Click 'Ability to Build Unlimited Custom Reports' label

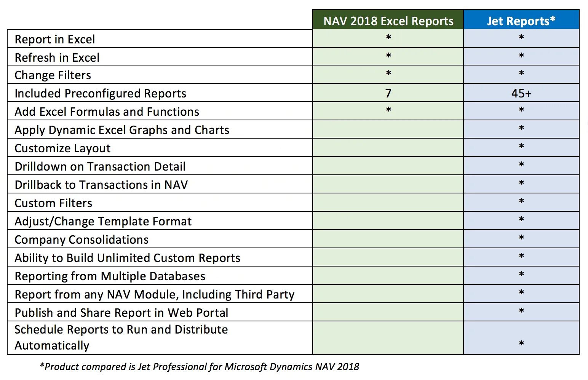point(128,258)
